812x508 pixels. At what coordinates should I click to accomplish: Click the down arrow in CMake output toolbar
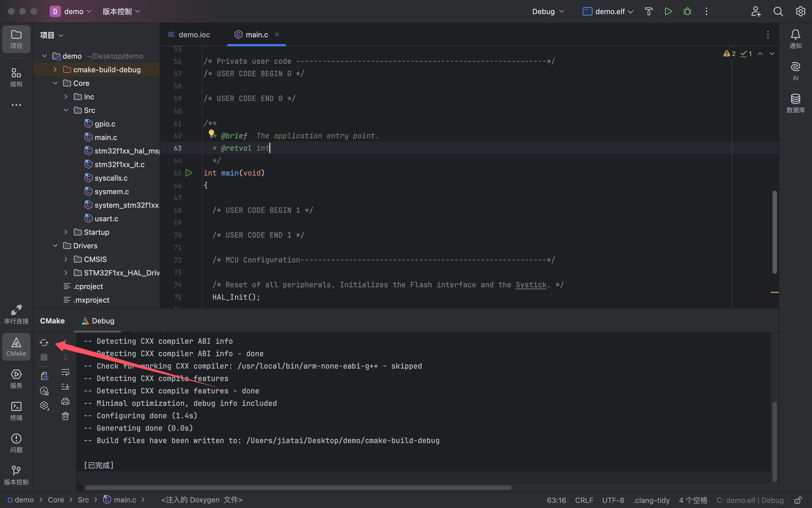point(65,357)
